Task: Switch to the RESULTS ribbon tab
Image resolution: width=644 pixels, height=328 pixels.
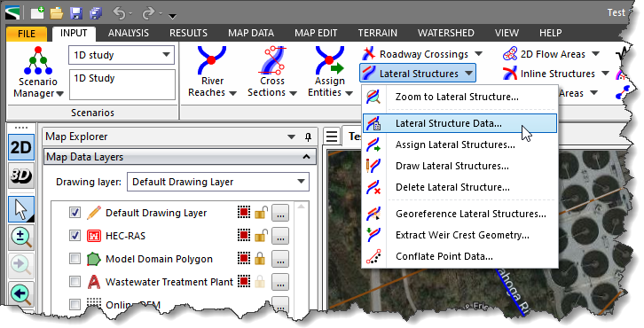Action: tap(189, 33)
